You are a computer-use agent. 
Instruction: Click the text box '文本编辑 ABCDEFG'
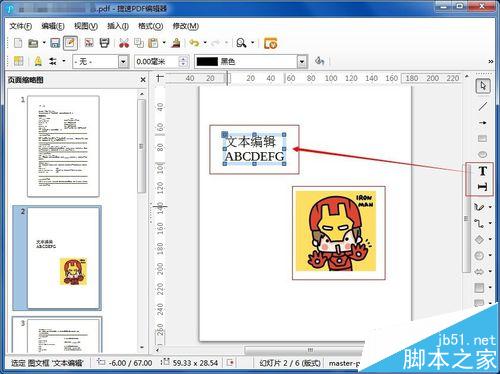[254, 149]
